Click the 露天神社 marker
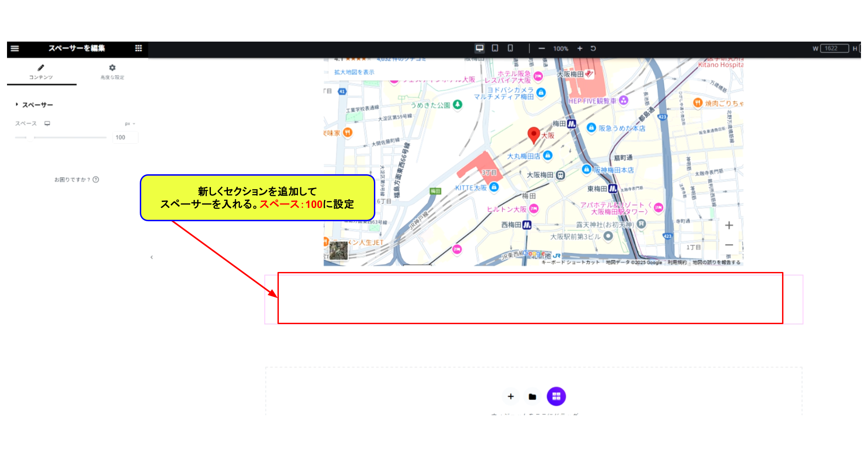Screen dimensions: 868x473 pos(641,224)
